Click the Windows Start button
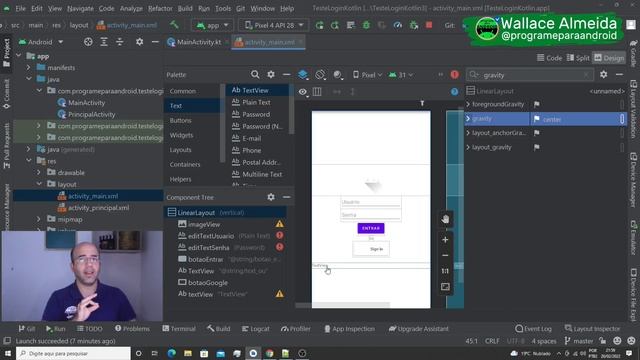This screenshot has width=640, height=360. tap(7, 353)
